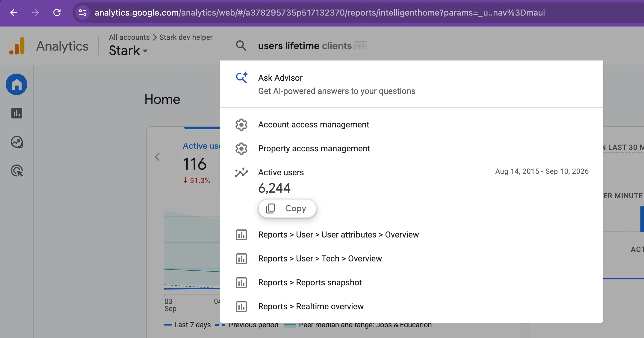
Task: Click the Active users metric tab label
Action: (201, 146)
